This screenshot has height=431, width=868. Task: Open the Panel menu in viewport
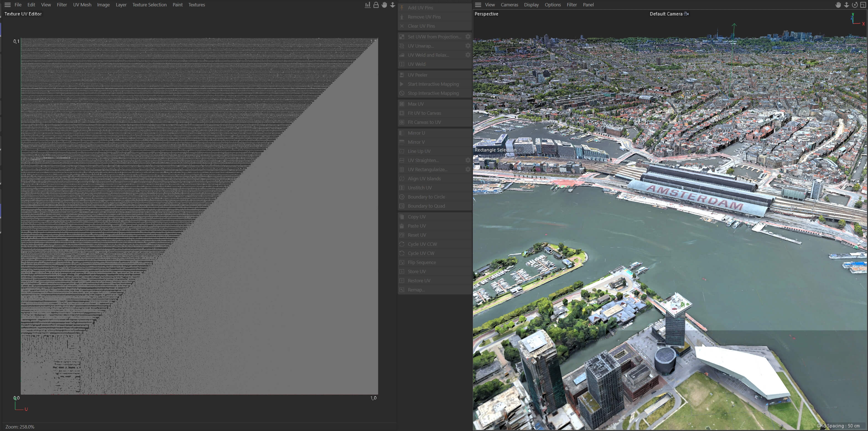pyautogui.click(x=588, y=5)
